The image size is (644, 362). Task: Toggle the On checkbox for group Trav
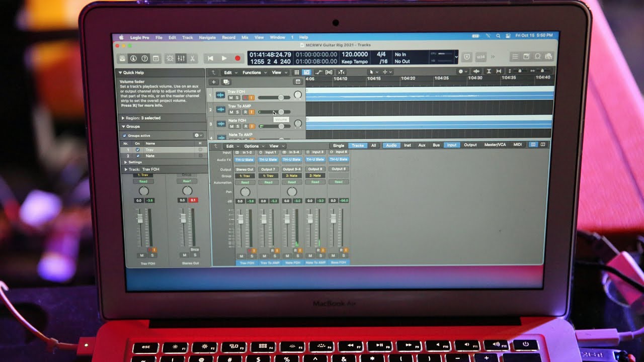[138, 150]
